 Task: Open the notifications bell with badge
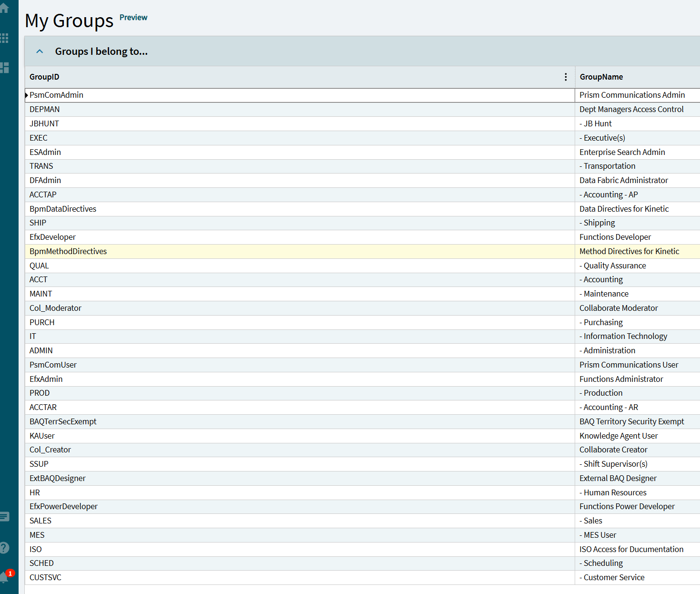5,577
